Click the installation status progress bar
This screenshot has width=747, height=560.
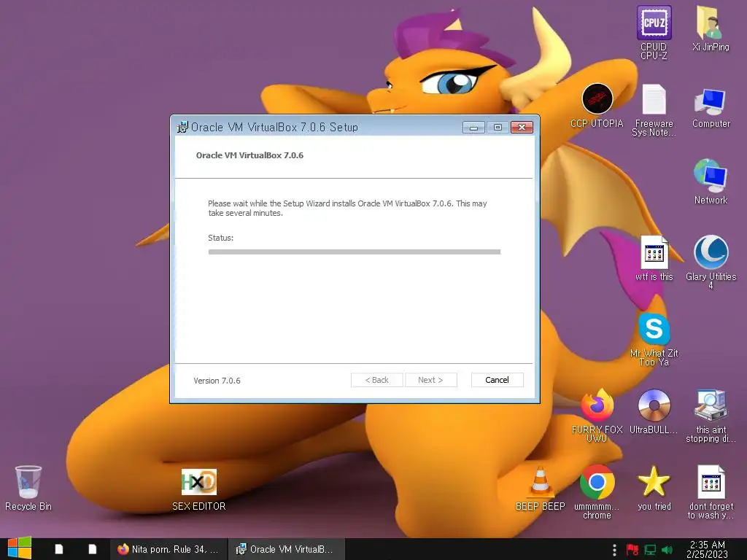355,252
